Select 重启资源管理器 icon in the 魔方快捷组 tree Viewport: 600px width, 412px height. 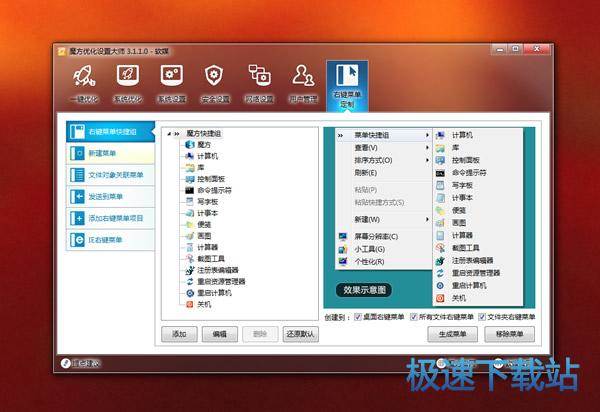coord(190,282)
